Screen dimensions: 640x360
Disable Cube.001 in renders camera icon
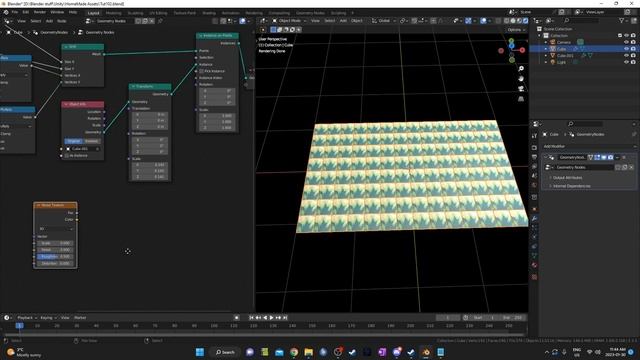[x=633, y=56]
